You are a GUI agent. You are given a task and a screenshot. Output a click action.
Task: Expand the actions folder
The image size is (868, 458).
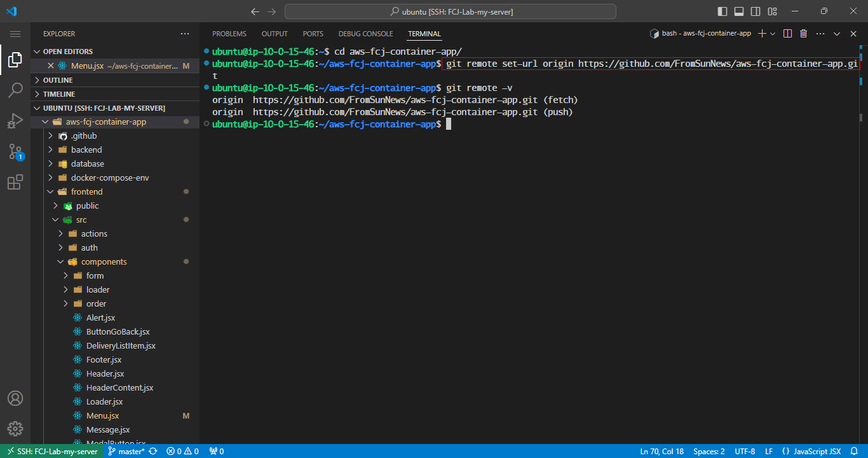[115, 234]
